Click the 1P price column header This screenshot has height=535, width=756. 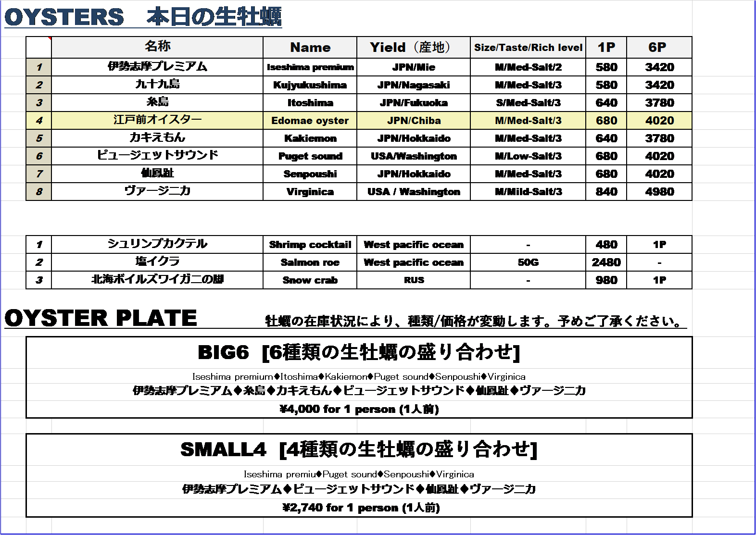(606, 48)
